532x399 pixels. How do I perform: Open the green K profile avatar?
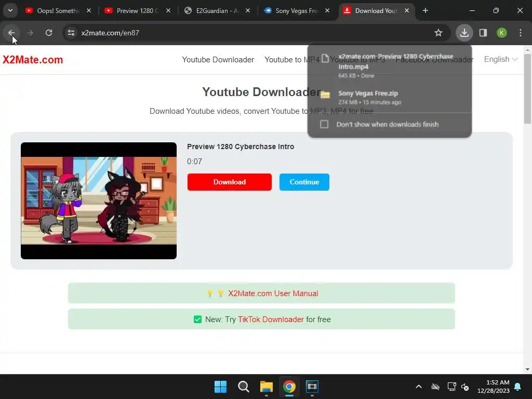(502, 33)
